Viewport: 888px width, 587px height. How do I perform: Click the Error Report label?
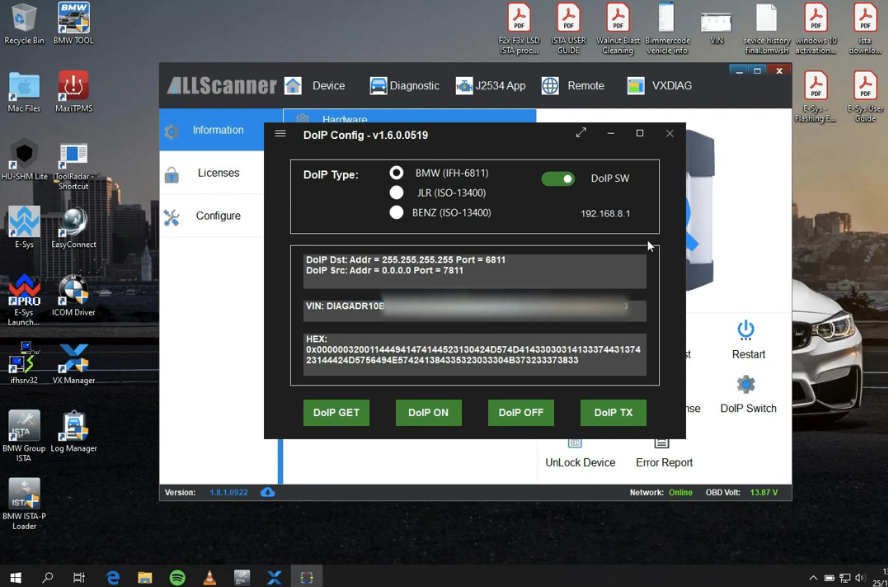coord(664,462)
